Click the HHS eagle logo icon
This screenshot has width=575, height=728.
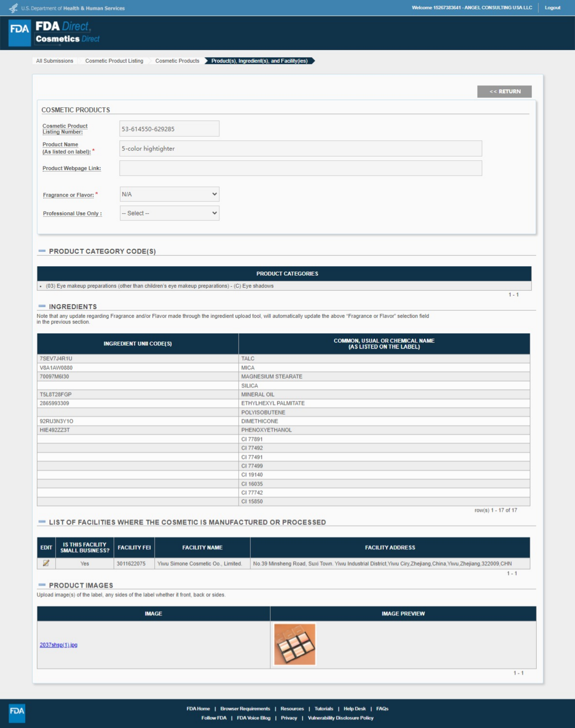[x=13, y=8]
